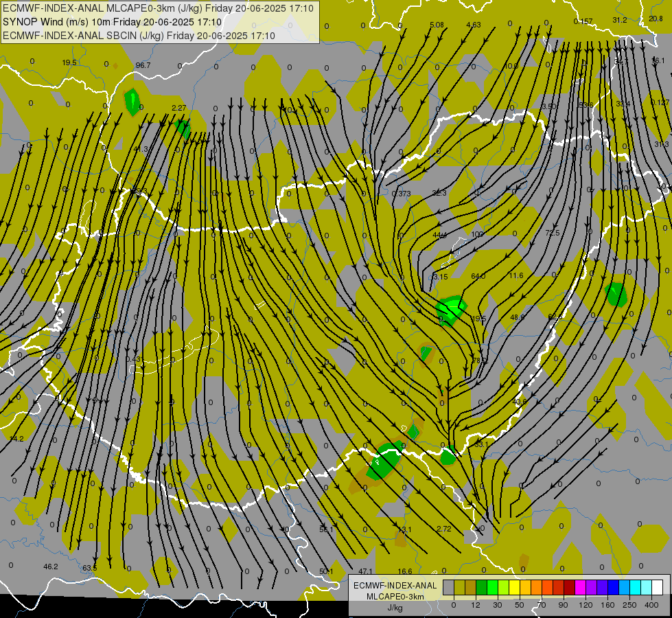Click the map value 4.63
This screenshot has height=618, width=672.
click(x=474, y=25)
